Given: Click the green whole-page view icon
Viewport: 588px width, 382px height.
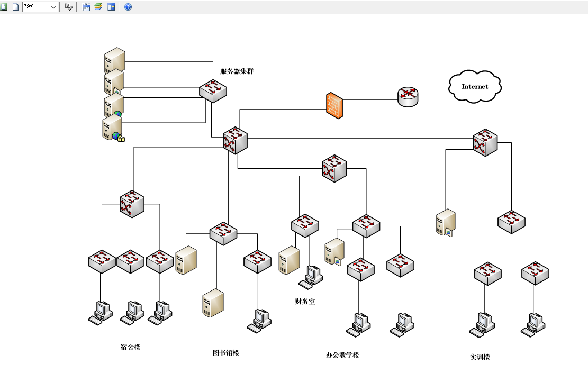Looking at the screenshot, I should tap(4, 7).
